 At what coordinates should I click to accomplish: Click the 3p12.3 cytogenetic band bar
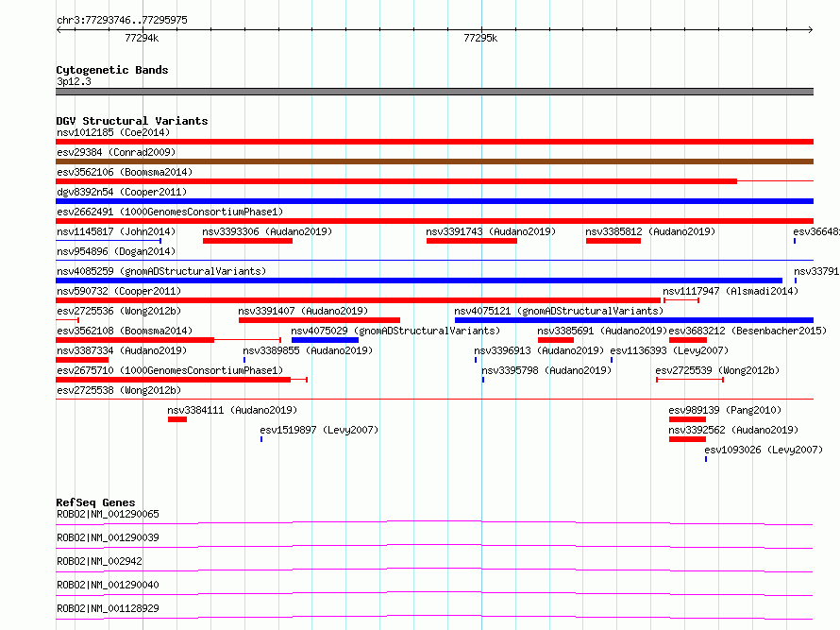[x=434, y=92]
